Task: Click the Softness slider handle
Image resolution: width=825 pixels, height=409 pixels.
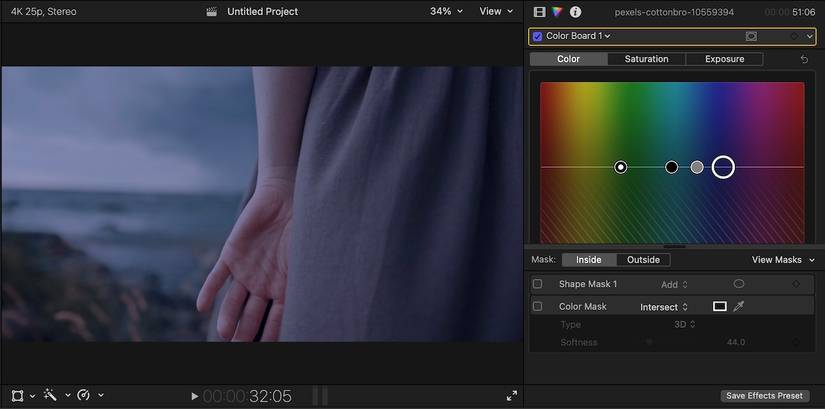Action: (x=649, y=342)
